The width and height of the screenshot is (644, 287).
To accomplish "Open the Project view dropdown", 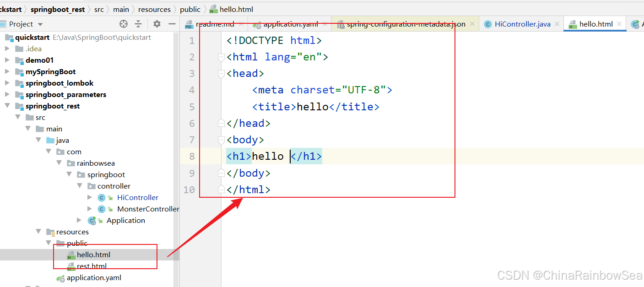I will click(x=40, y=24).
